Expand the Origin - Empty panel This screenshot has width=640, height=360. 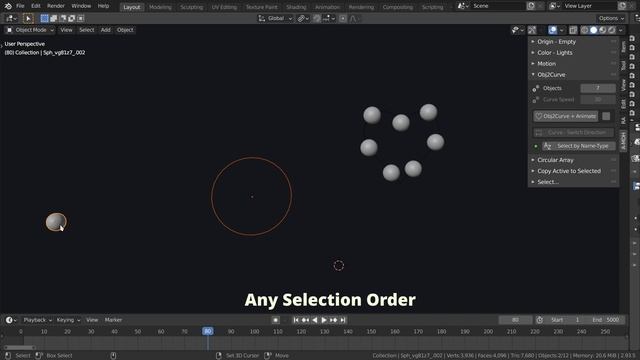[x=573, y=42]
